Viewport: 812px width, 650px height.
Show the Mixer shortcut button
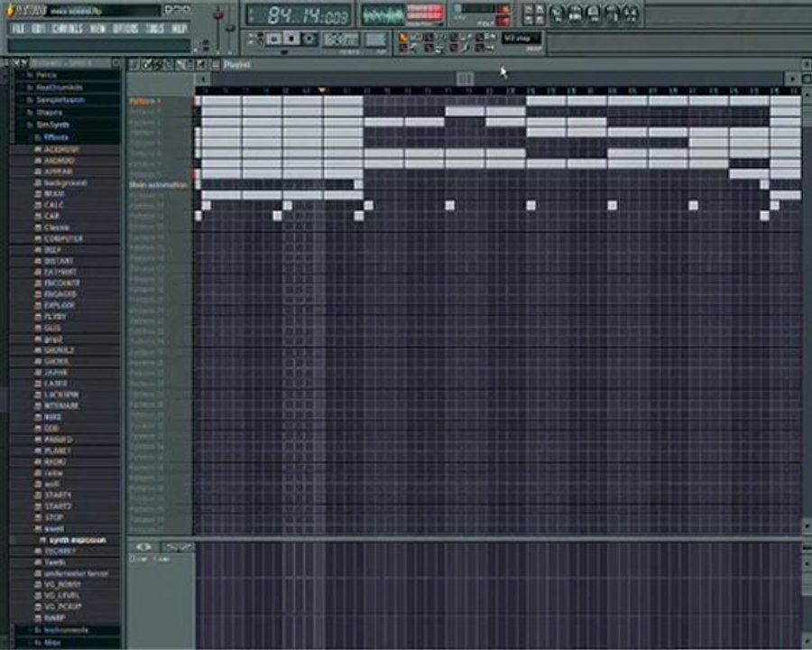632,14
